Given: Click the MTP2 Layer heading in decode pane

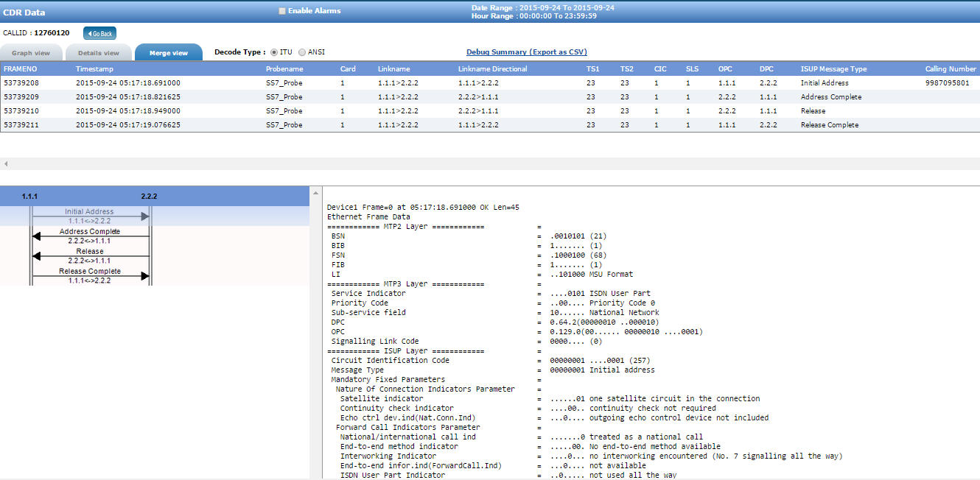Looking at the screenshot, I should (x=405, y=227).
